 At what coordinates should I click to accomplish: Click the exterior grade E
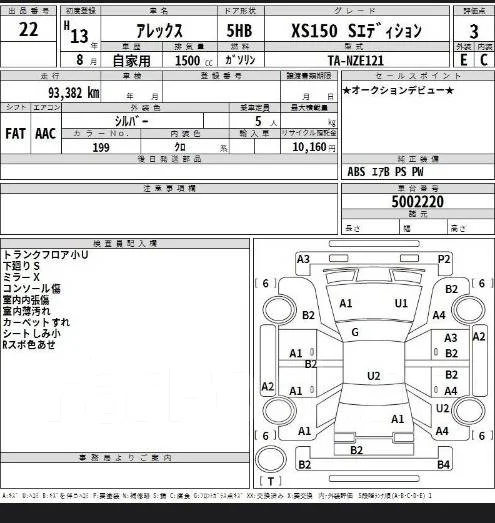(463, 60)
